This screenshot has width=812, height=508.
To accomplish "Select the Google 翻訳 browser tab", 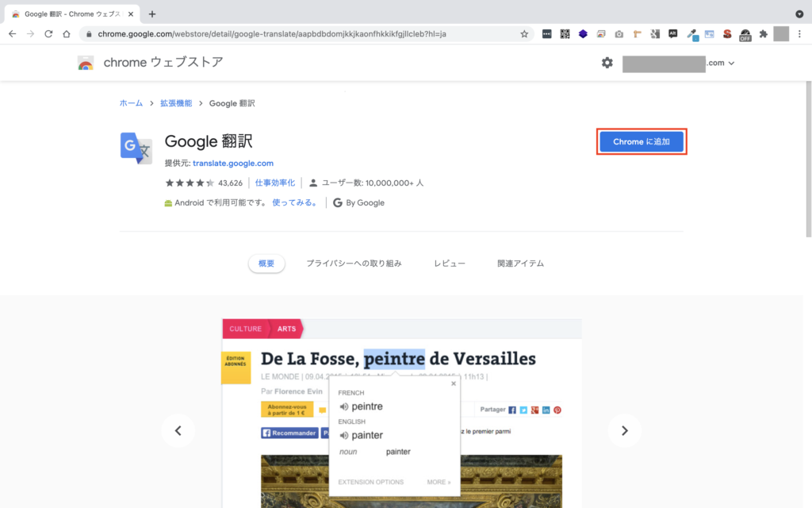I will [72, 14].
